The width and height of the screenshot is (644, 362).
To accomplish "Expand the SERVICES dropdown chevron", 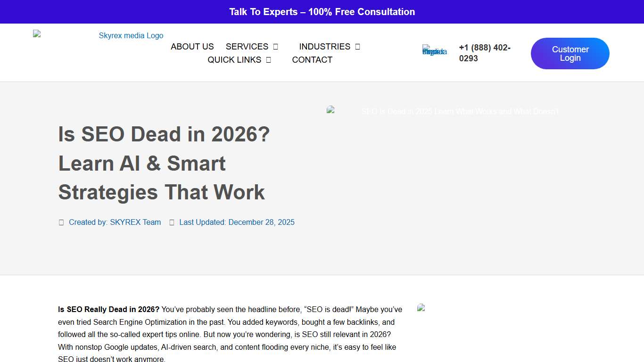I will 274,46.
